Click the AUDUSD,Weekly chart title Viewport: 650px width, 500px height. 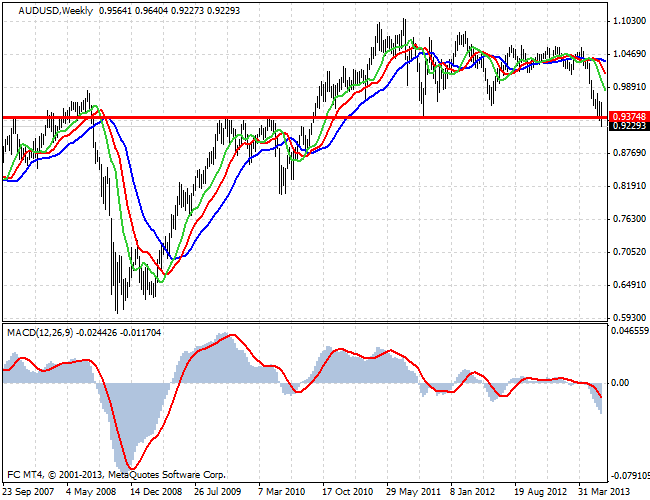click(56, 11)
